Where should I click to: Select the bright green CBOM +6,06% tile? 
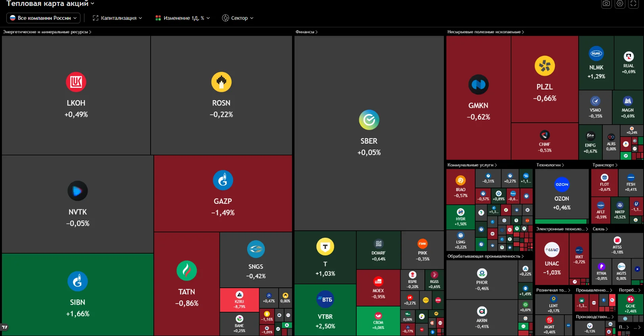point(378,321)
